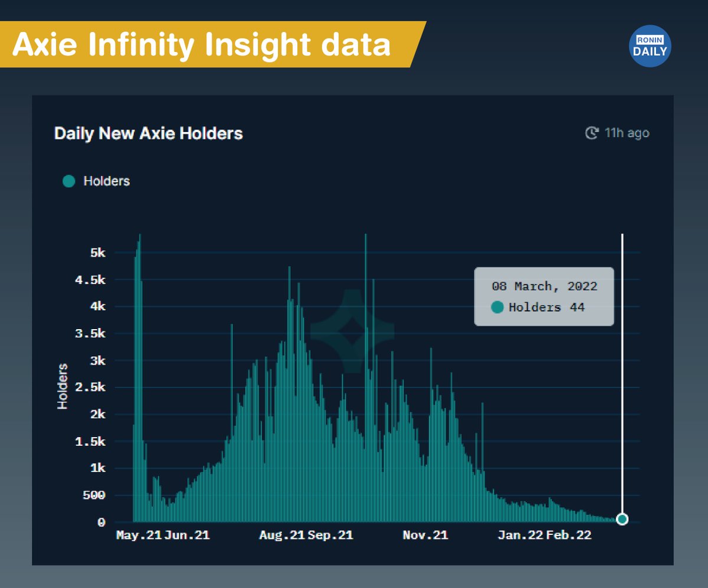Click the '4.5k' y-axis label
708x588 pixels.
(x=90, y=280)
